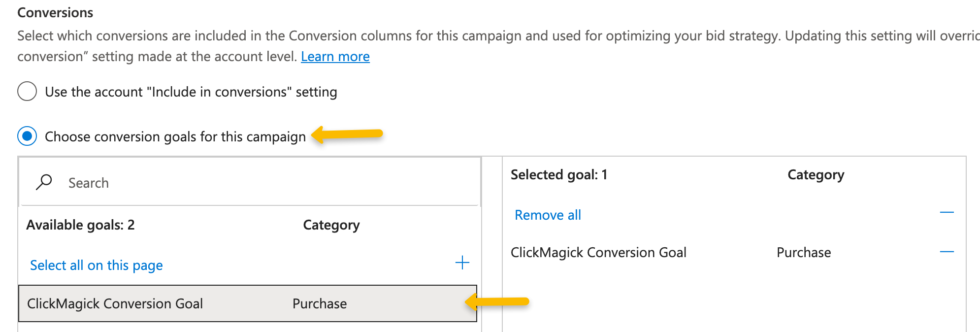Screen dimensions: 980x332
Task: Select ClickMagick Conversion Goal in available goals list
Action: pyautogui.click(x=115, y=303)
